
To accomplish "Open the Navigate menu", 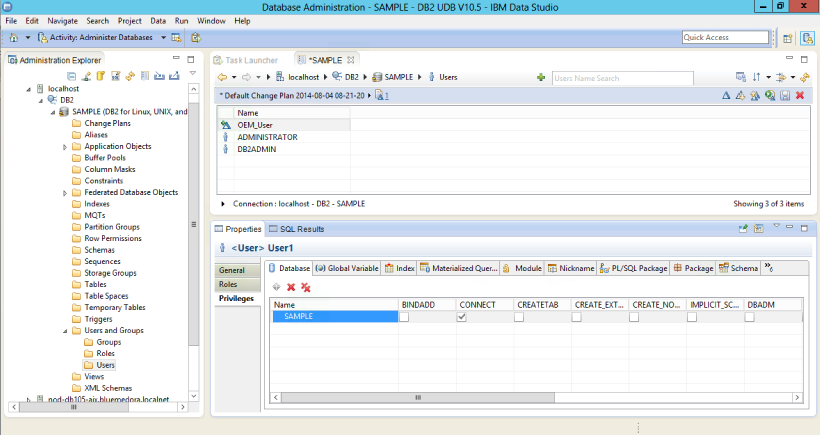I will 62,21.
